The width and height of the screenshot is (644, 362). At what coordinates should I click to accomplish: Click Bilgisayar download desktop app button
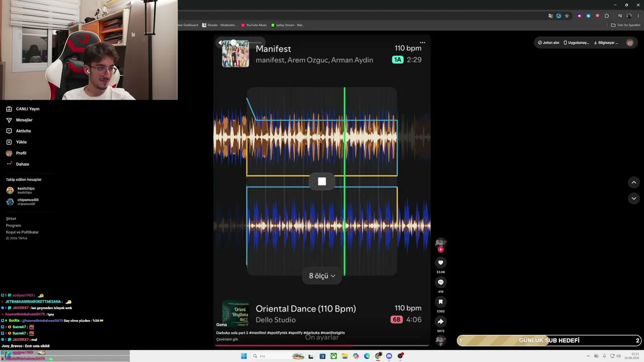[606, 43]
